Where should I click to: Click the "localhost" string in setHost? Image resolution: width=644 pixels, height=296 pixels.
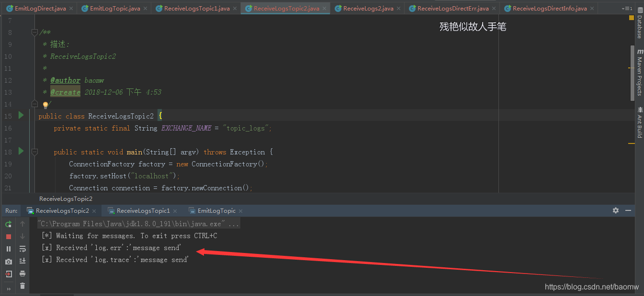(x=152, y=176)
